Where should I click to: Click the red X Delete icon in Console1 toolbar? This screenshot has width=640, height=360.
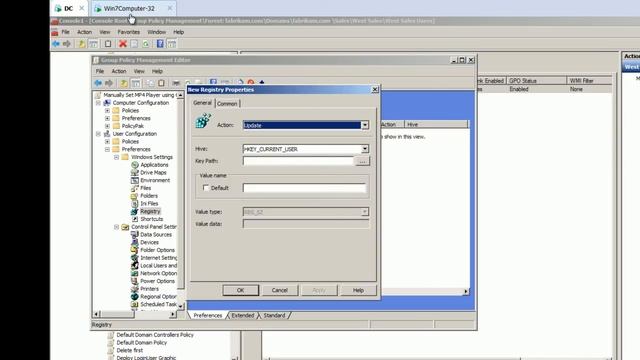click(122, 44)
